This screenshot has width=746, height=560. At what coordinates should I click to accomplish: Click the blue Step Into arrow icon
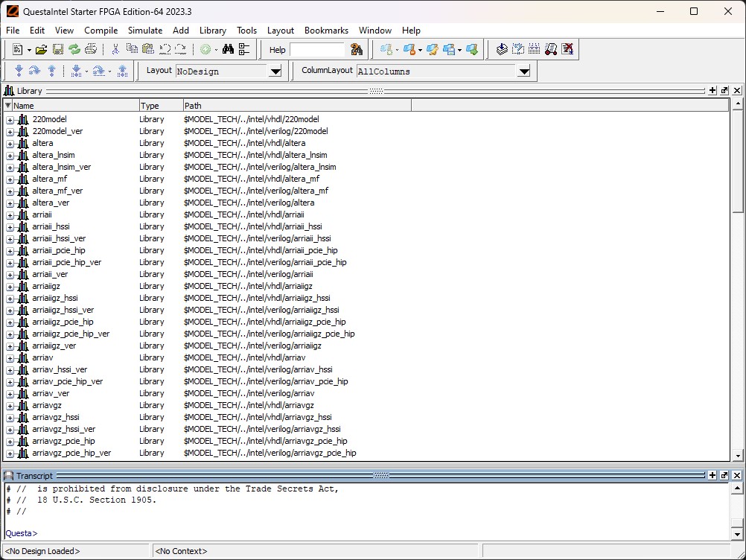click(19, 71)
